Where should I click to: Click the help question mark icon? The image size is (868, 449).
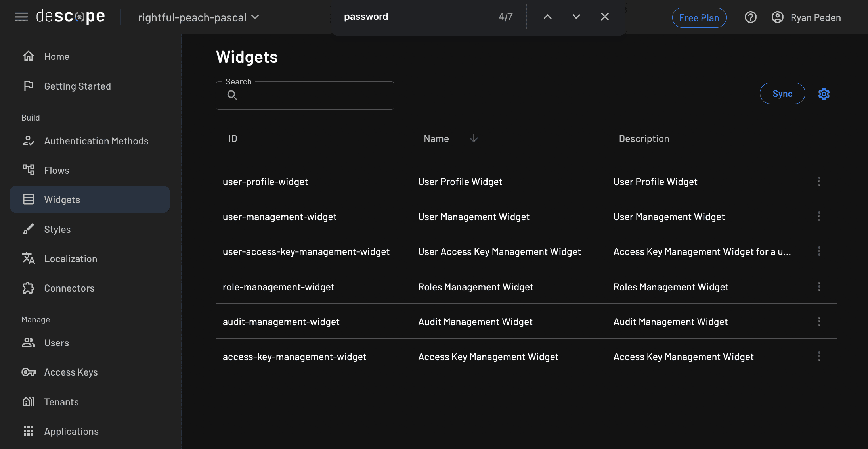click(751, 17)
